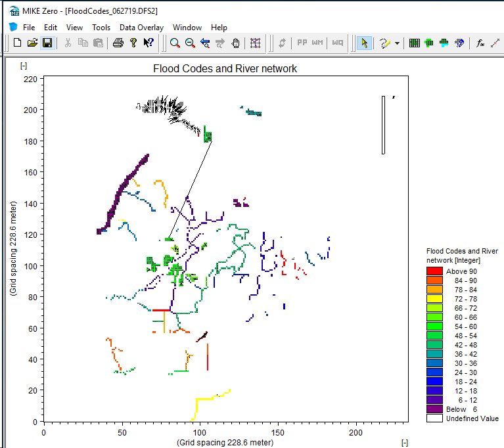The height and width of the screenshot is (448, 504).
Task: Open help with yellow question mark icon
Action: coord(133,43)
